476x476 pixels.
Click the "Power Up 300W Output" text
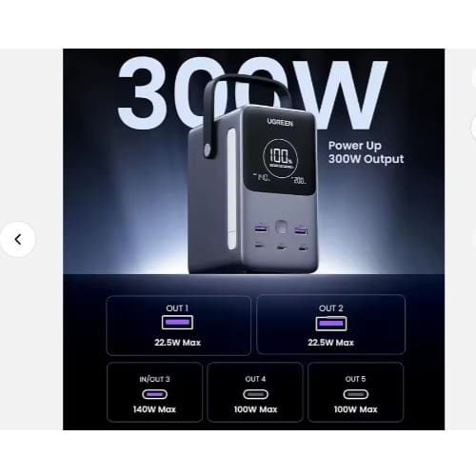click(x=366, y=152)
